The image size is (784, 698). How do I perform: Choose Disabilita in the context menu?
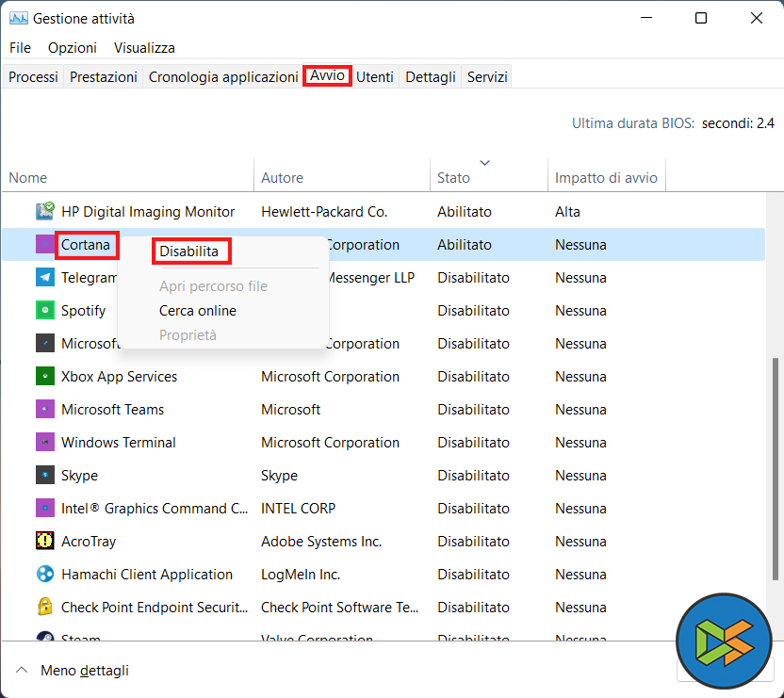tap(188, 252)
